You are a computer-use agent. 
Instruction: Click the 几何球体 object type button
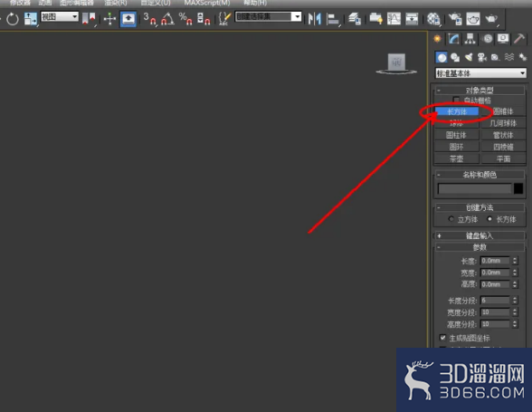503,123
